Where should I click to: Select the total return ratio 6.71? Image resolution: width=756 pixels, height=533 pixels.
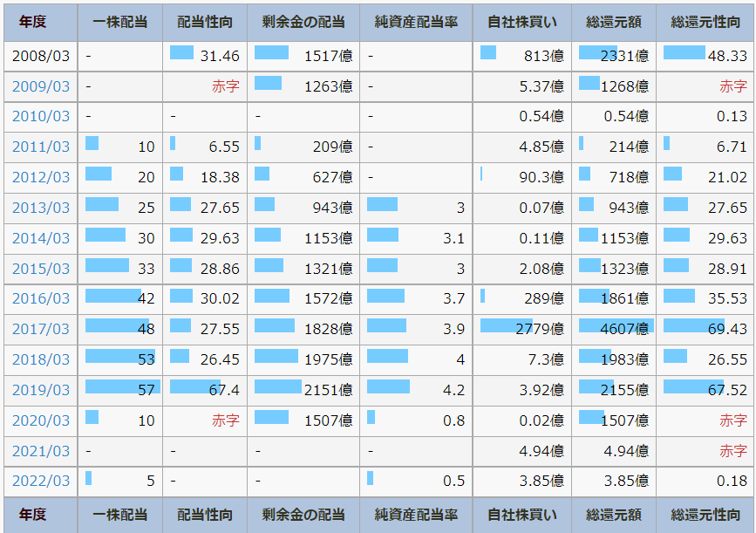coord(732,147)
